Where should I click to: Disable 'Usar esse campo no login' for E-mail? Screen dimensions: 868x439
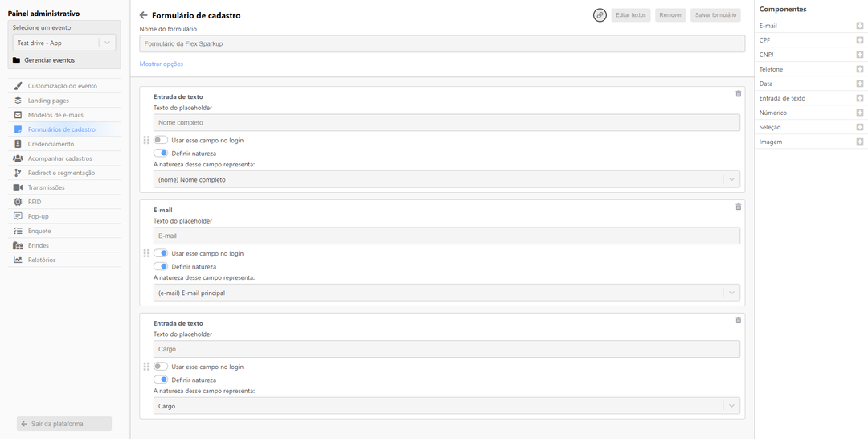point(161,253)
